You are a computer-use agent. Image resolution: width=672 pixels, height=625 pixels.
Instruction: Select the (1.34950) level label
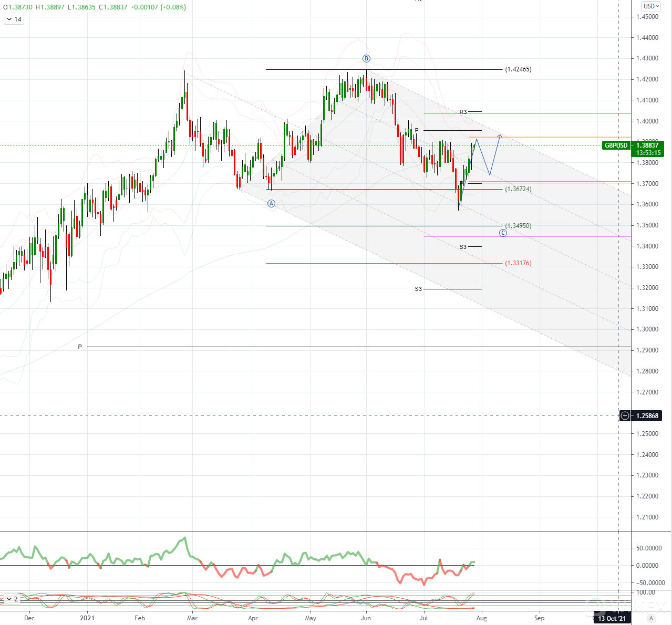pos(518,226)
